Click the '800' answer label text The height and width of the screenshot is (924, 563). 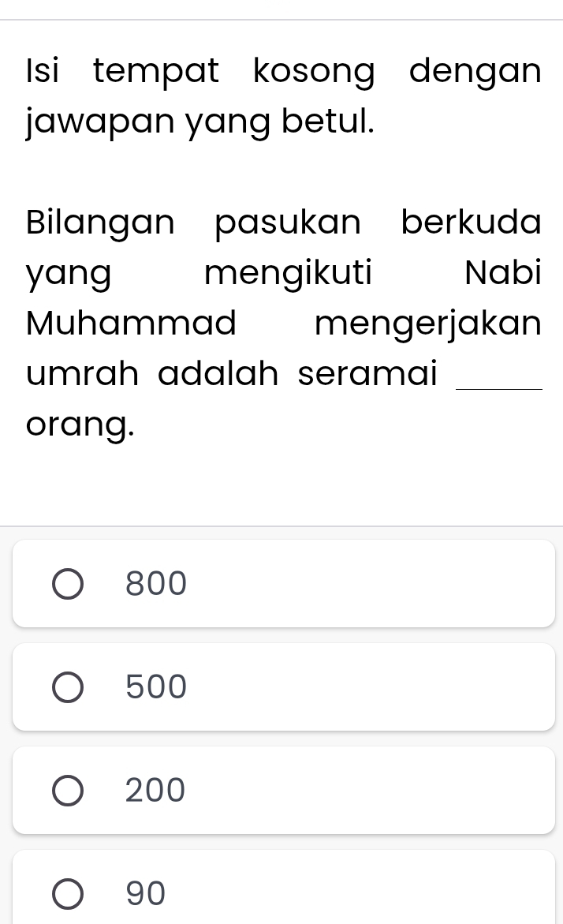[156, 583]
